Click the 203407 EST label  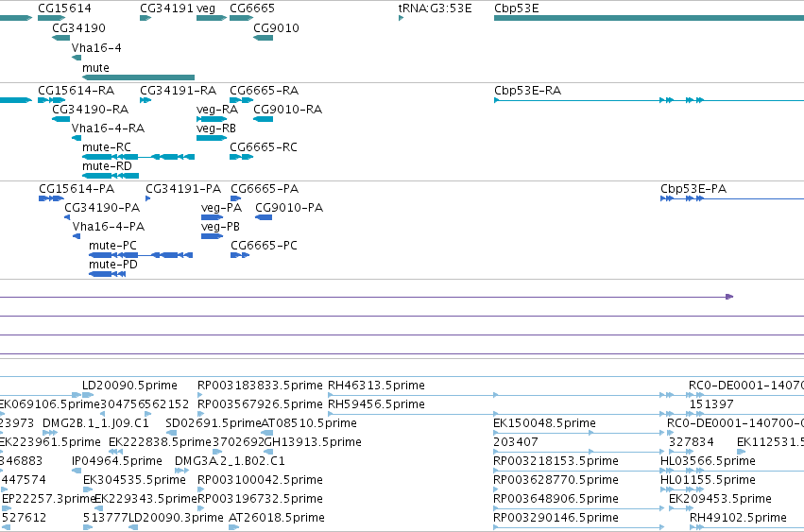click(516, 442)
